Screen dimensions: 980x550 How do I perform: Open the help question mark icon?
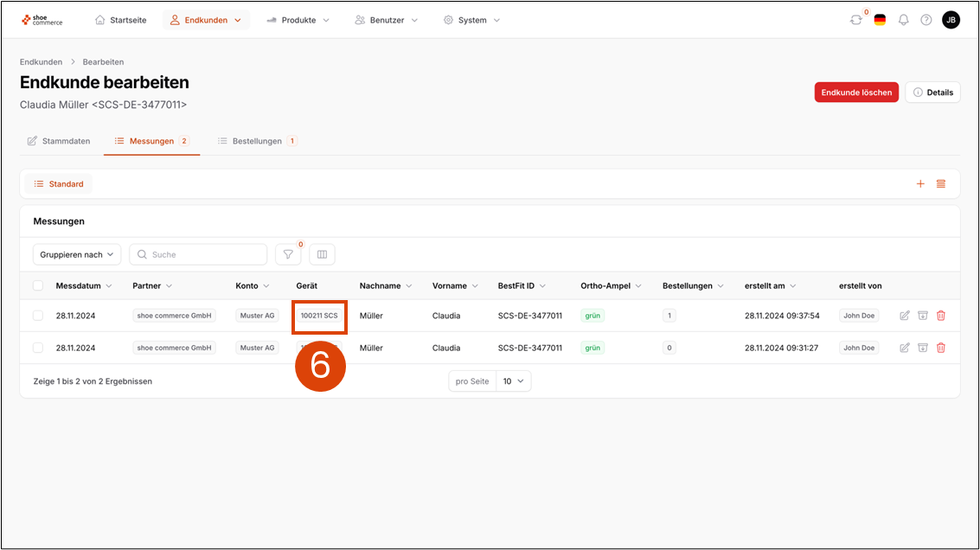[926, 20]
